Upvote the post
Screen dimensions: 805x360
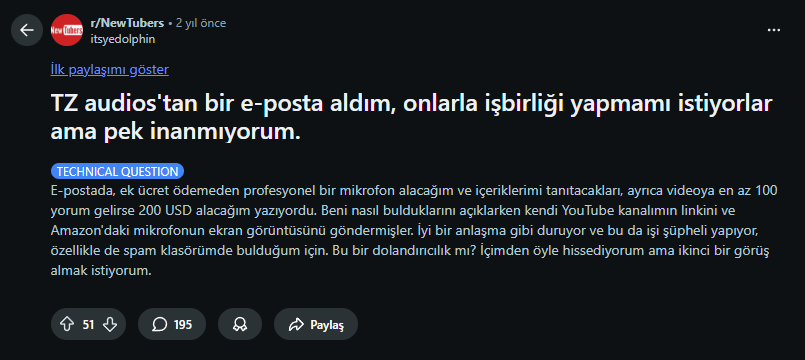pos(67,324)
